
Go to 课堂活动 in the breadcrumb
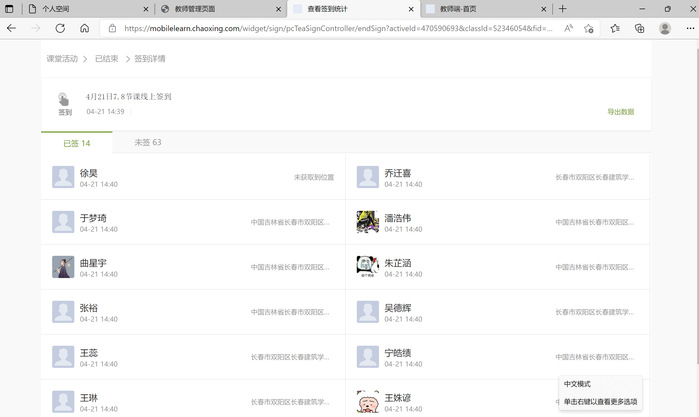coord(62,59)
